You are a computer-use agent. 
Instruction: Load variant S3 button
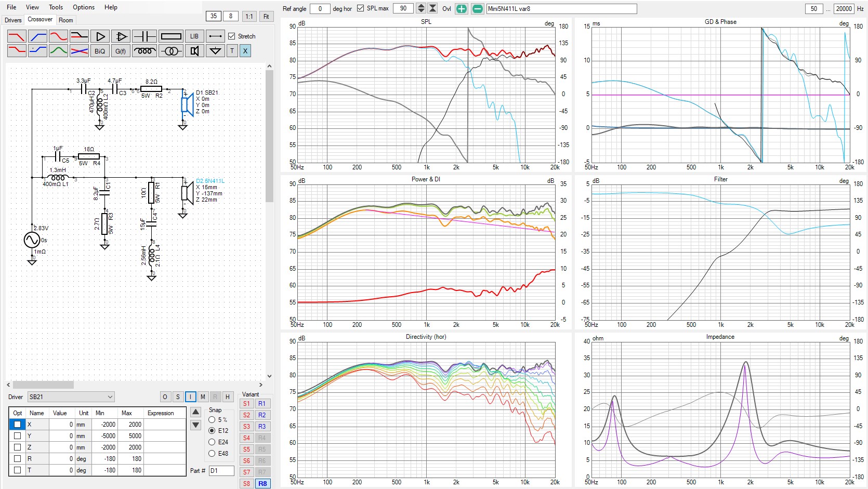[x=246, y=427]
